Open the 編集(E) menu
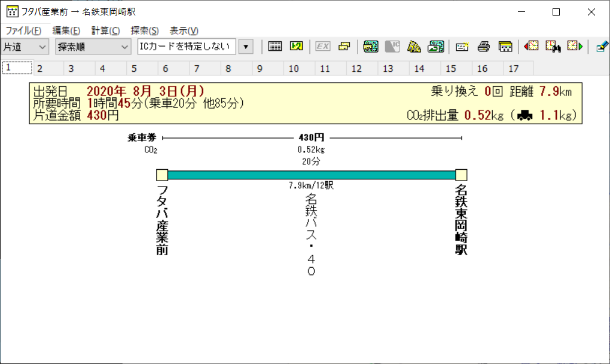 click(x=66, y=30)
